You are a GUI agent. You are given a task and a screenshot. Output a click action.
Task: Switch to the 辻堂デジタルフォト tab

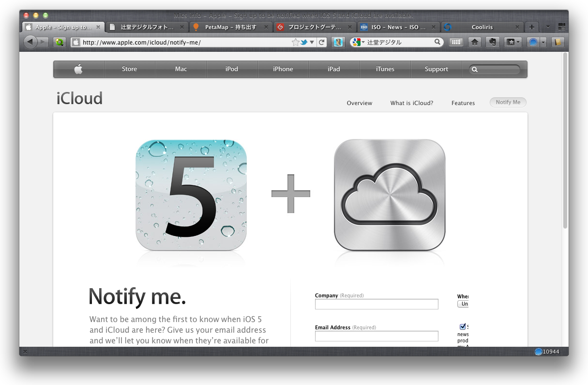[147, 27]
